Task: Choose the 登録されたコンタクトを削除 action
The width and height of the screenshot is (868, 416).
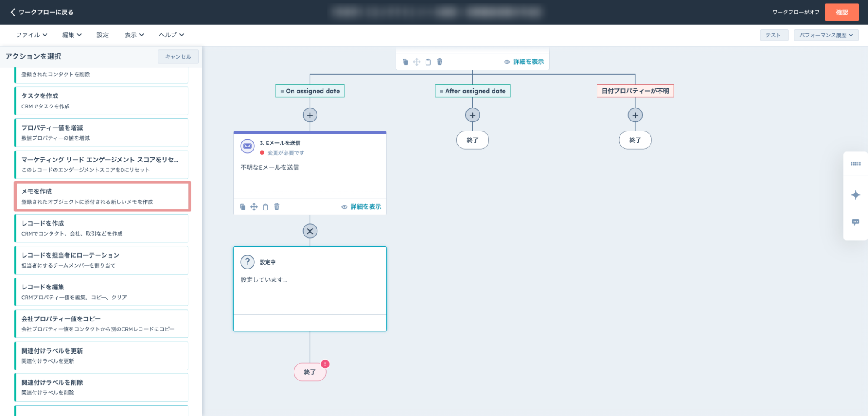Action: coord(102,75)
